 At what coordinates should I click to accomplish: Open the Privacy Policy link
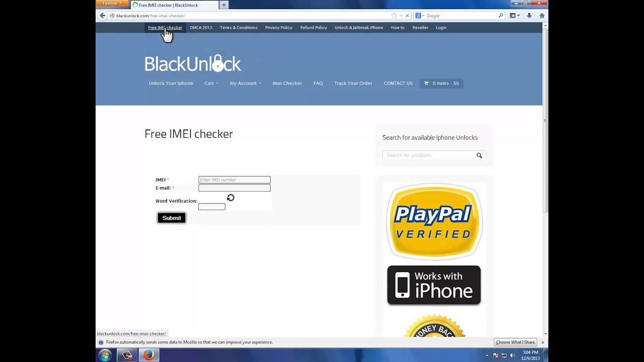[x=279, y=28]
